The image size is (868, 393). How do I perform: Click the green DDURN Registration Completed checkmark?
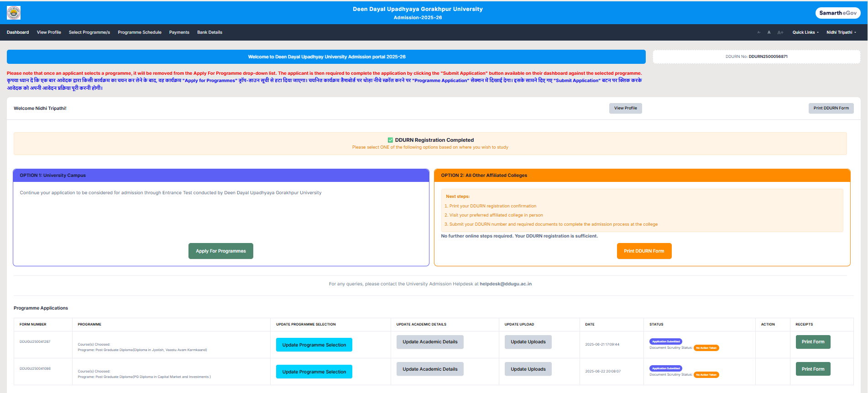pyautogui.click(x=390, y=140)
